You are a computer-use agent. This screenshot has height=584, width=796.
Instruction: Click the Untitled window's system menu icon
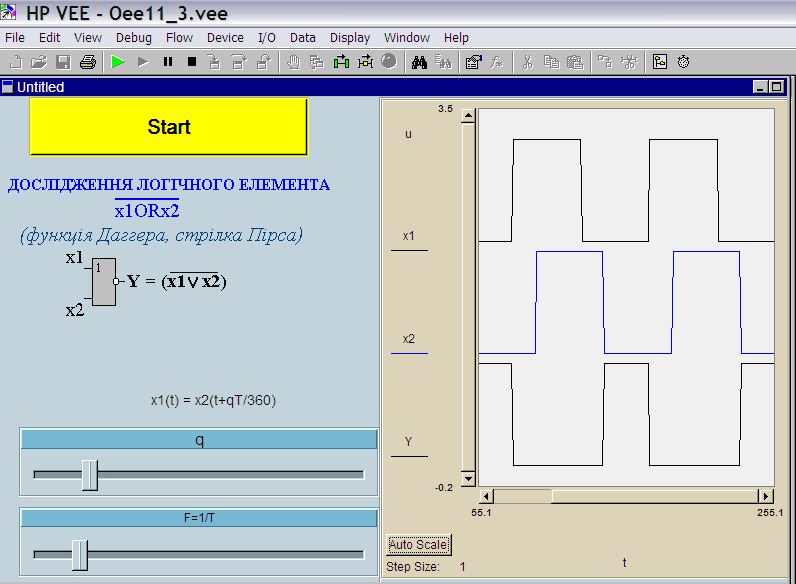(7, 87)
